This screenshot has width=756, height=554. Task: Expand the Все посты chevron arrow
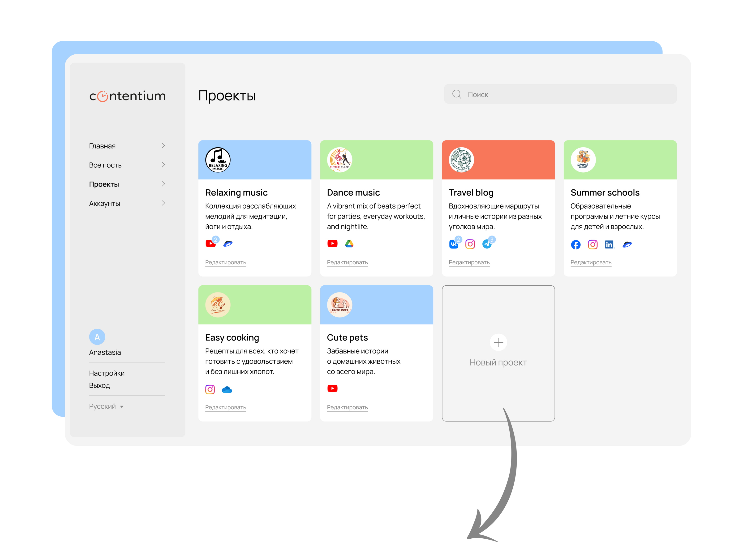(x=163, y=165)
